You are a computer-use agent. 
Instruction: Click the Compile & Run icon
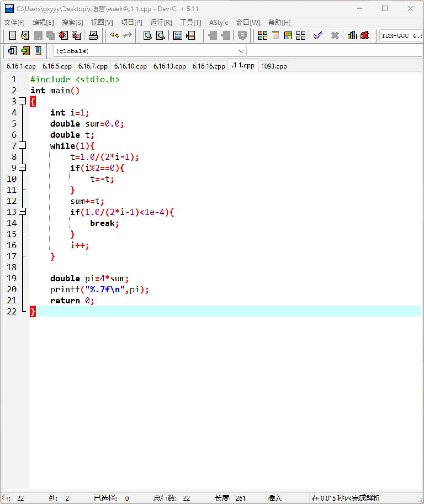click(x=288, y=35)
